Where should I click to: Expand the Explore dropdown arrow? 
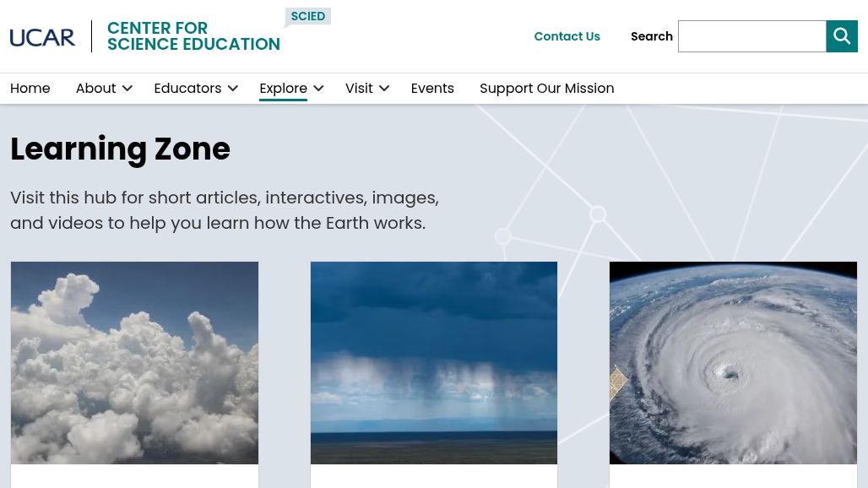tap(317, 88)
